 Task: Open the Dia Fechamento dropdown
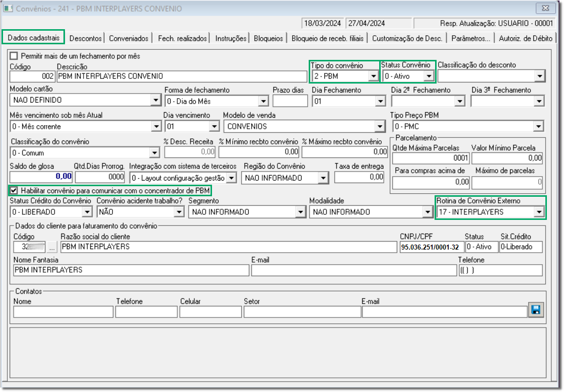click(381, 101)
